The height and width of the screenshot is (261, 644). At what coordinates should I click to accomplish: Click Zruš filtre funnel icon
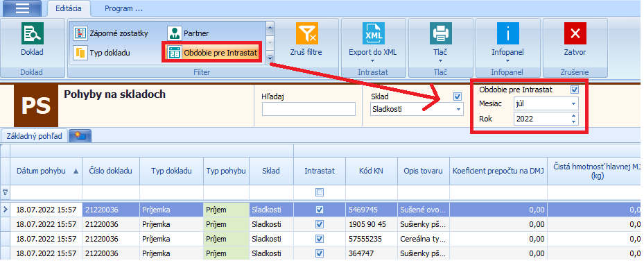tap(307, 34)
